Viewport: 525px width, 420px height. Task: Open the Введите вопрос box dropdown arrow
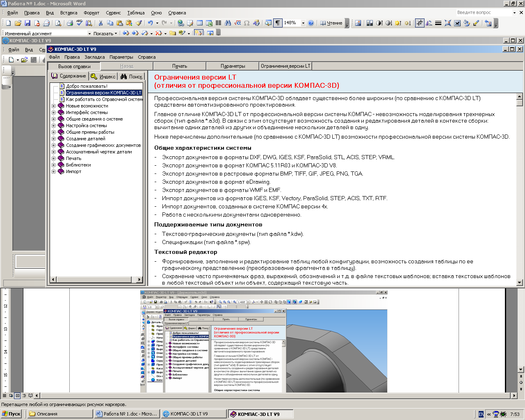pyautogui.click(x=514, y=12)
